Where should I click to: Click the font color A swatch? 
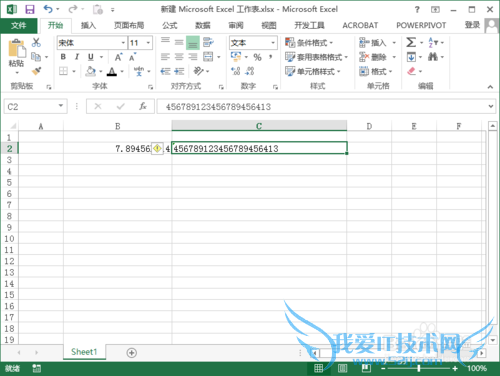pos(112,71)
